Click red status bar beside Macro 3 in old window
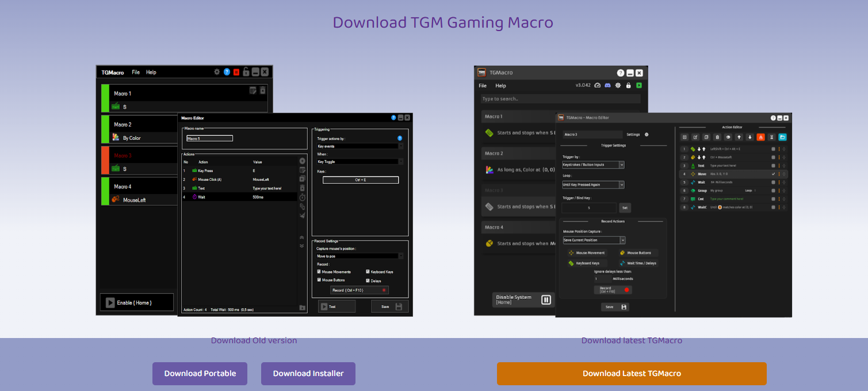This screenshot has width=868, height=391. point(105,160)
